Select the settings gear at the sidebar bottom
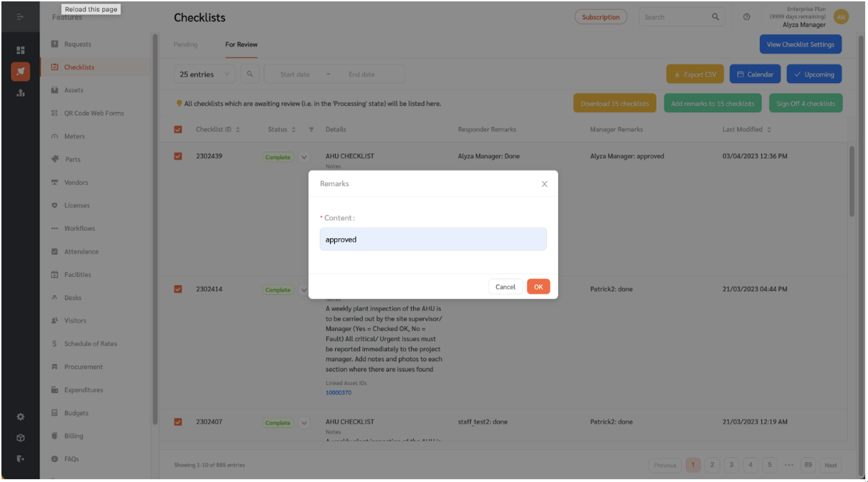The width and height of the screenshot is (868, 482). coord(20,417)
